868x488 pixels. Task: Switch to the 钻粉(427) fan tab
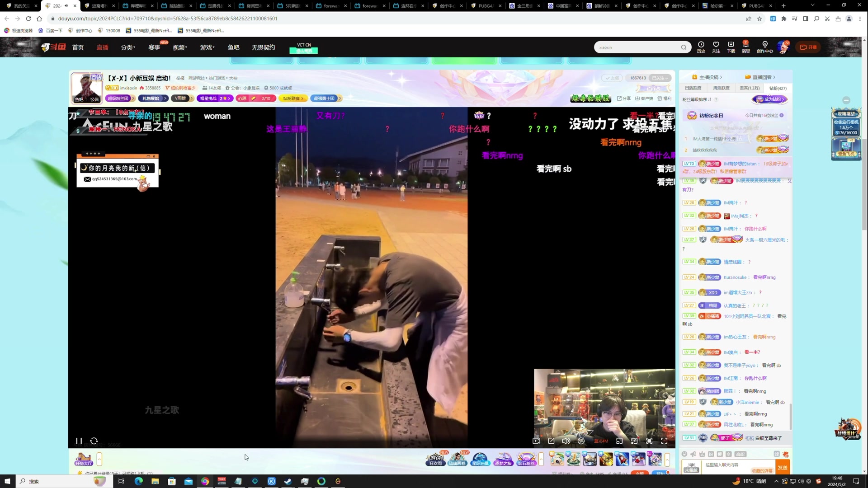[x=778, y=88]
